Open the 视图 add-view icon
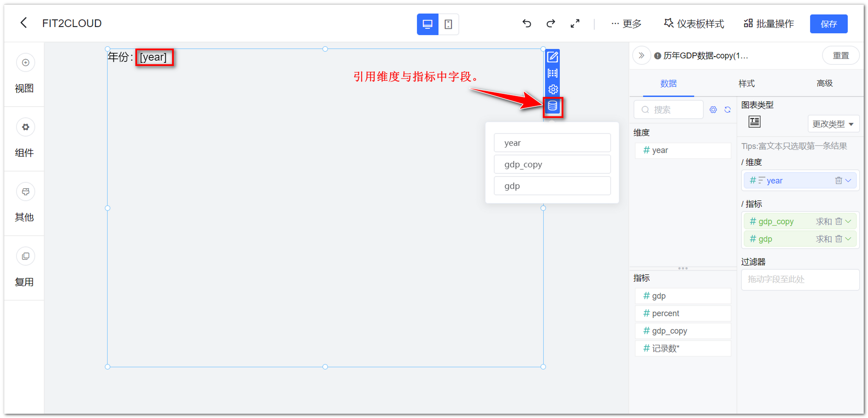Screen dimensions: 868x418 [26, 62]
